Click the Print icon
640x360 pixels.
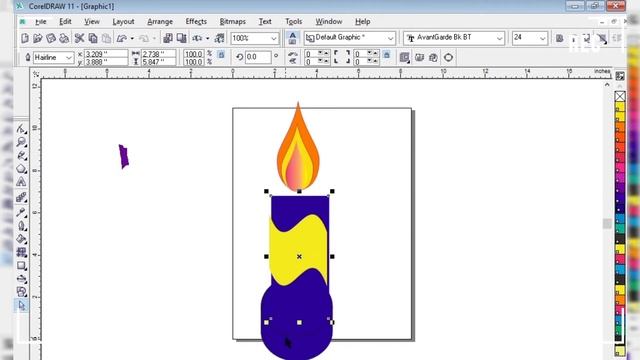click(64, 38)
